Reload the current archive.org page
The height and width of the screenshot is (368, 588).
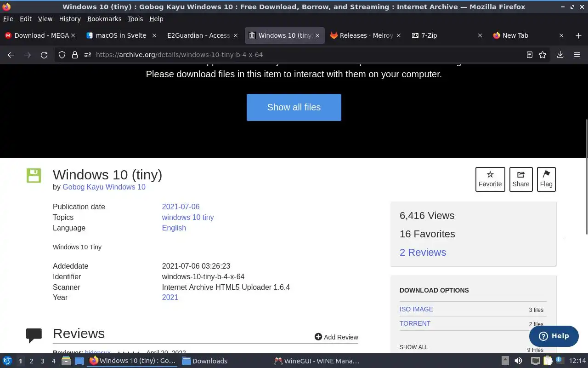tap(44, 55)
